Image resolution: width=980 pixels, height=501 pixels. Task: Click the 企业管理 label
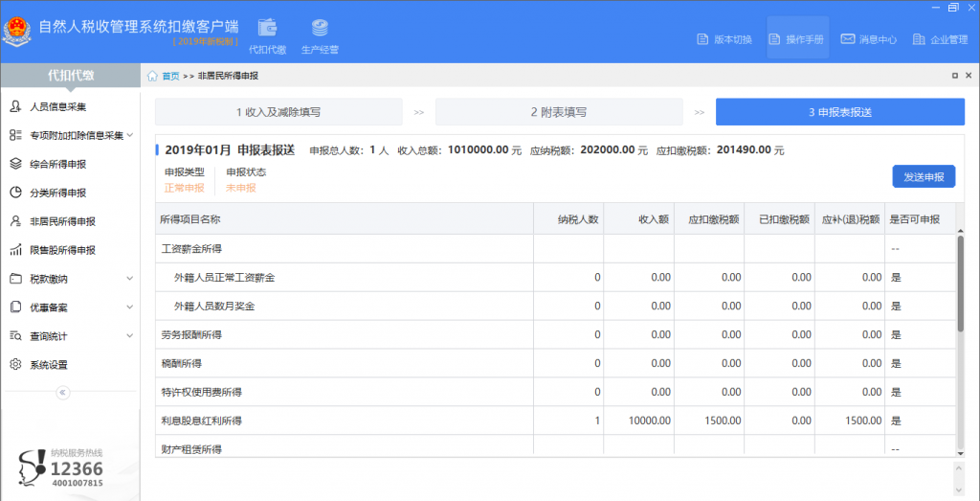click(948, 39)
